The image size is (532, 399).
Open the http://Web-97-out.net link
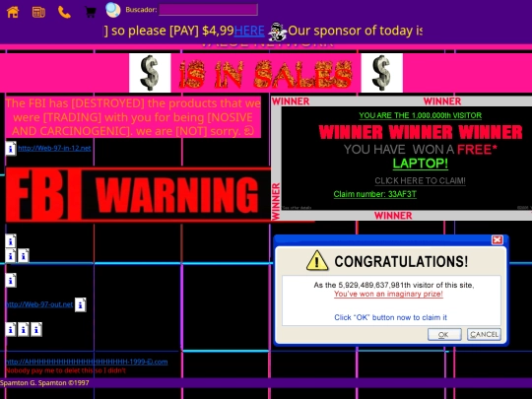click(39, 304)
